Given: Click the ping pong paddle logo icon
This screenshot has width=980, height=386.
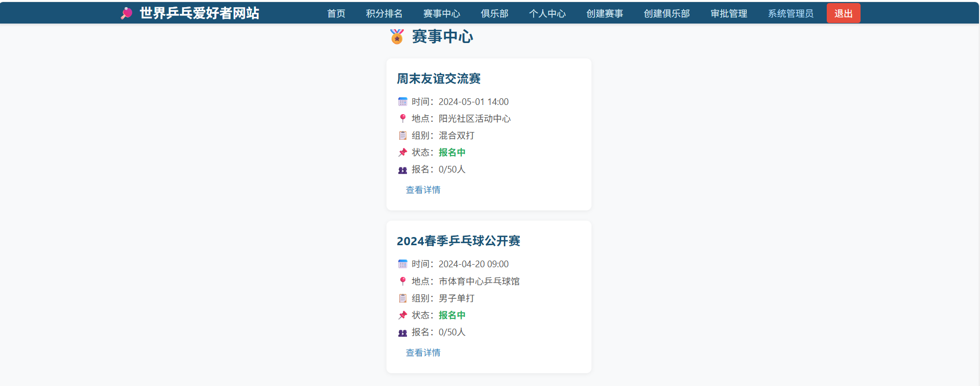Looking at the screenshot, I should tap(127, 13).
